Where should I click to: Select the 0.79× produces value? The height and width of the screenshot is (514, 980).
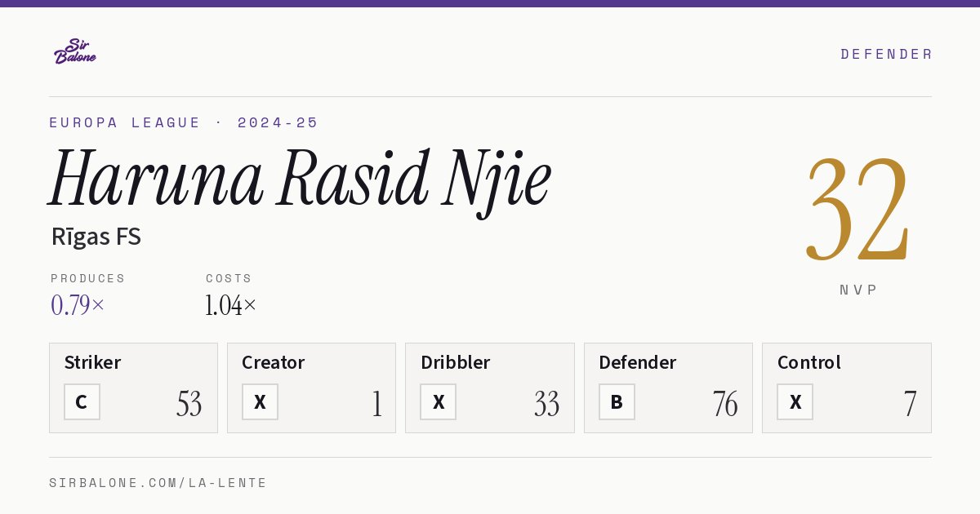point(78,305)
